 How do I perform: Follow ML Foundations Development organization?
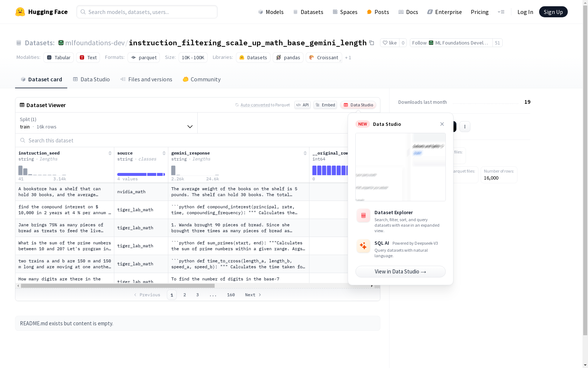point(451,43)
